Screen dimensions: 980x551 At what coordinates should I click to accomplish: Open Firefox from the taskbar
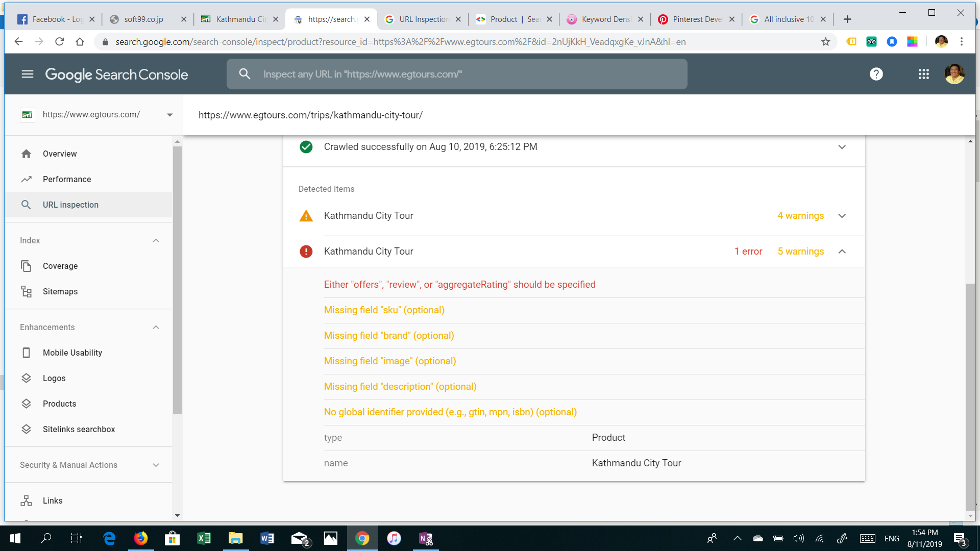coord(140,538)
